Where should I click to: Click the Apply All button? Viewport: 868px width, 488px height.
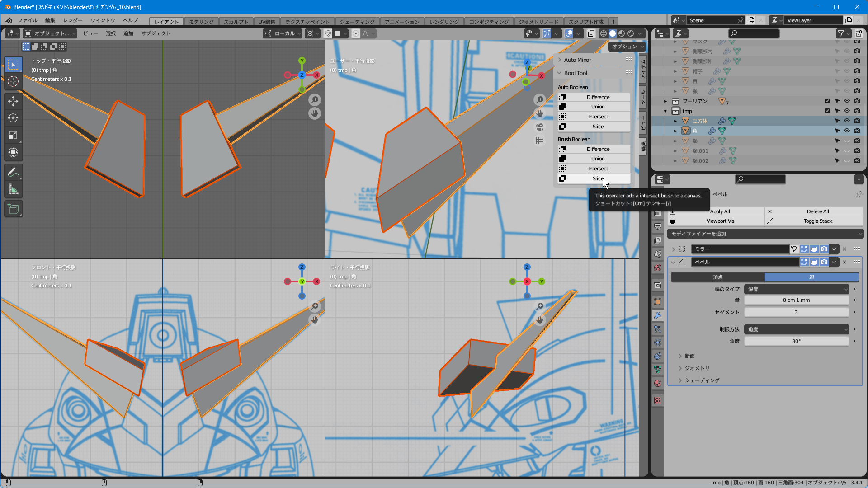(720, 211)
